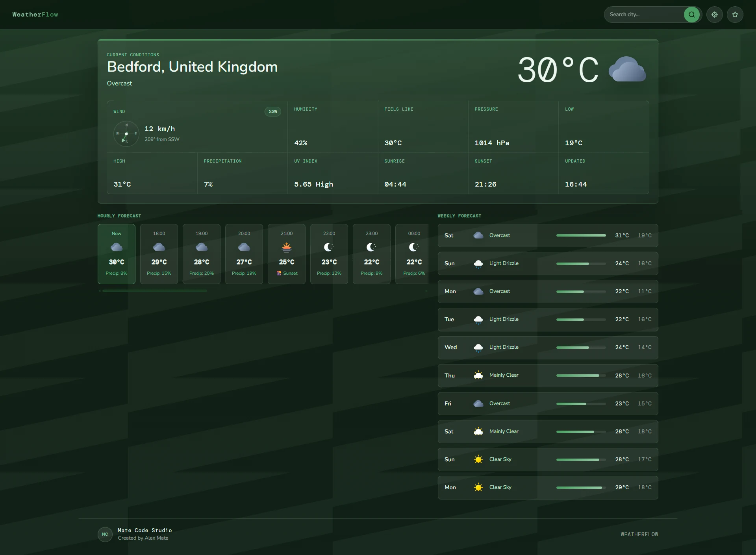Click the 5.65 High UV index value
The height and width of the screenshot is (555, 756).
(313, 184)
